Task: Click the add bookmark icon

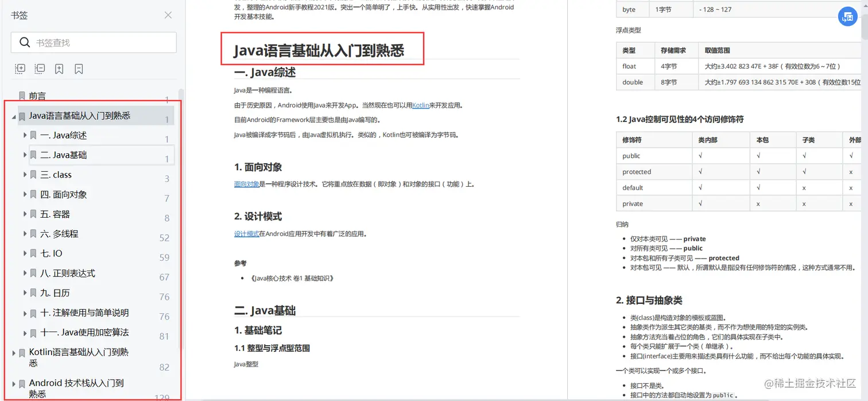Action: 59,68
